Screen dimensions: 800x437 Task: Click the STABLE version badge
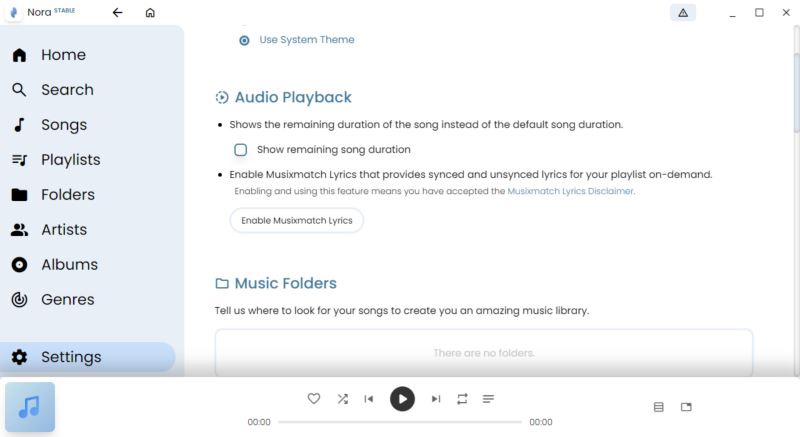tap(64, 10)
